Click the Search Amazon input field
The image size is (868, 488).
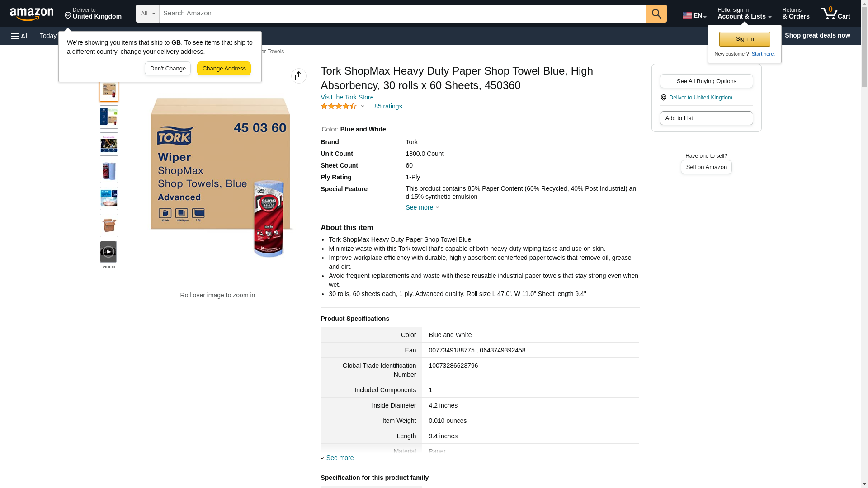click(x=402, y=14)
